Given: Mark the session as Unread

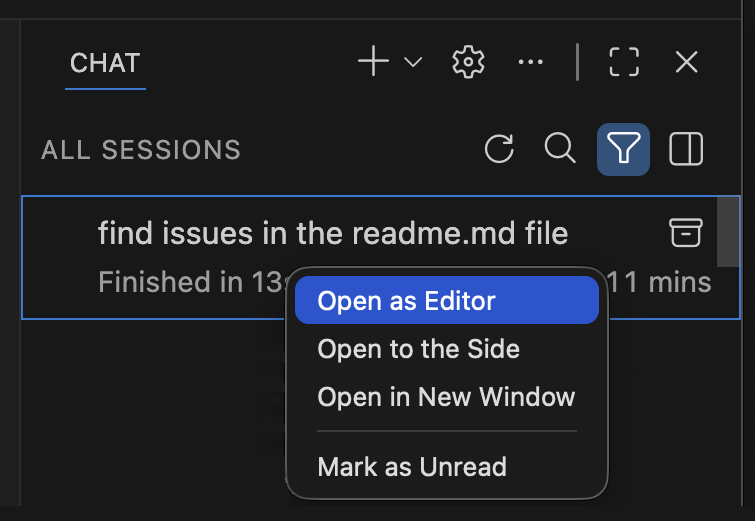Looking at the screenshot, I should (x=412, y=466).
